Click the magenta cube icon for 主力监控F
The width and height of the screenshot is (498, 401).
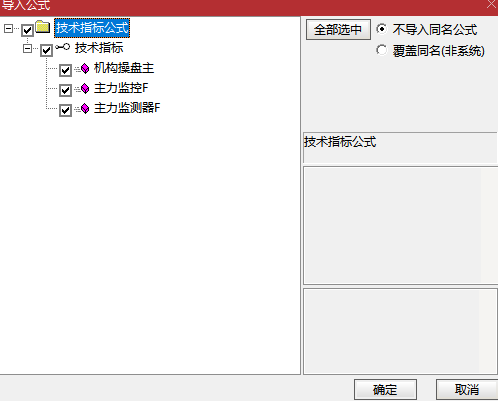pyautogui.click(x=85, y=88)
